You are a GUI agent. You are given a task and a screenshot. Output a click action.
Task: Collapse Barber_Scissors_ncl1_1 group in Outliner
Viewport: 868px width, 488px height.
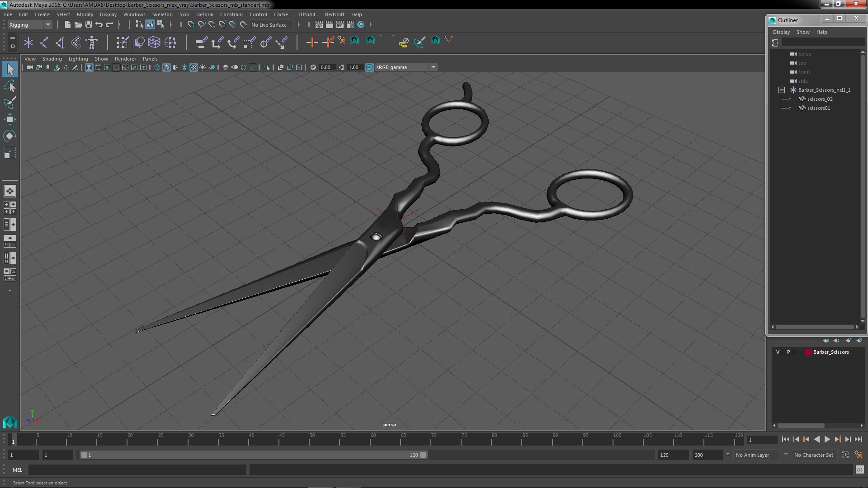tap(781, 90)
